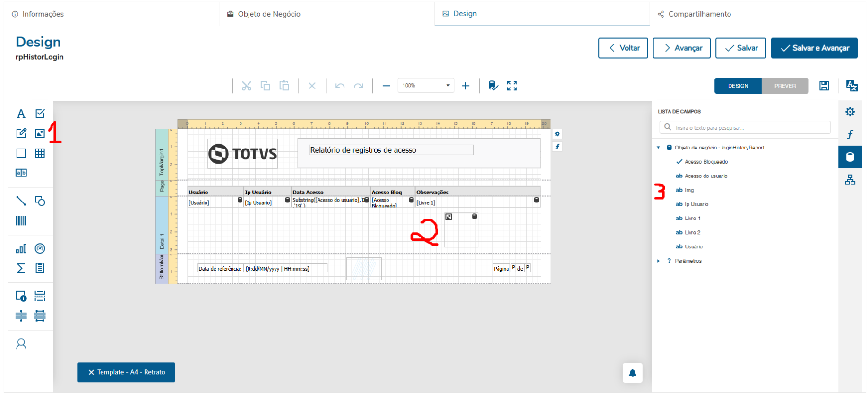Screen dimensions: 868x395
Task: Select the Gauge tool in the toolbox
Action: coord(40,249)
